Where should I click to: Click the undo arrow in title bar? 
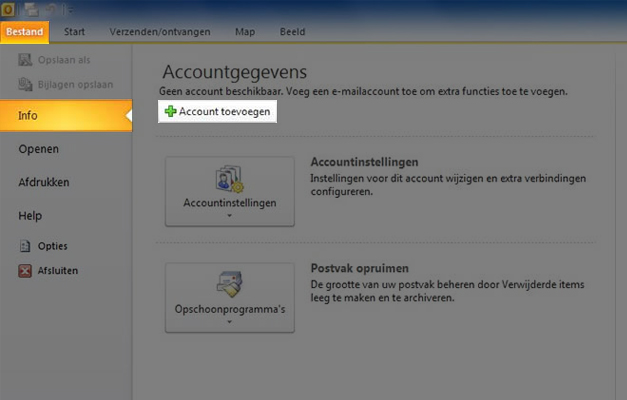50,10
